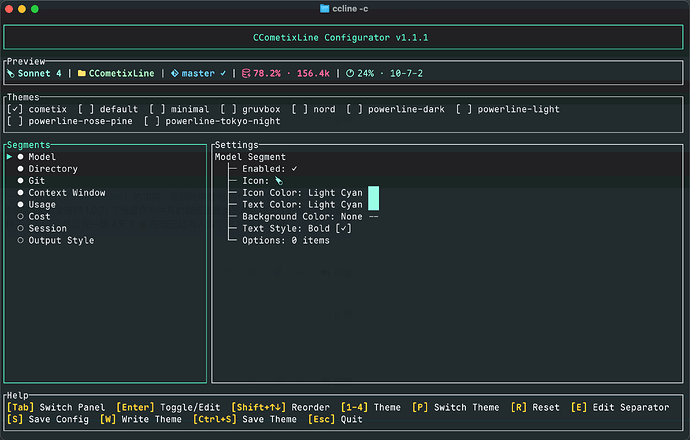Viewport: 690px width, 440px height.
Task: Select the Cost segment row
Action: 105,216
